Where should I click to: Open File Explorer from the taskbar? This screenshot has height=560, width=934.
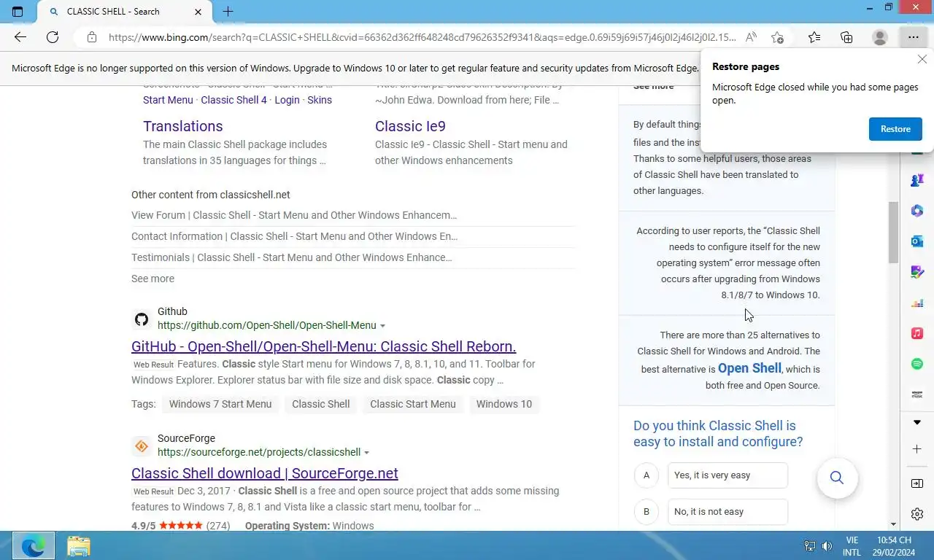pyautogui.click(x=79, y=545)
